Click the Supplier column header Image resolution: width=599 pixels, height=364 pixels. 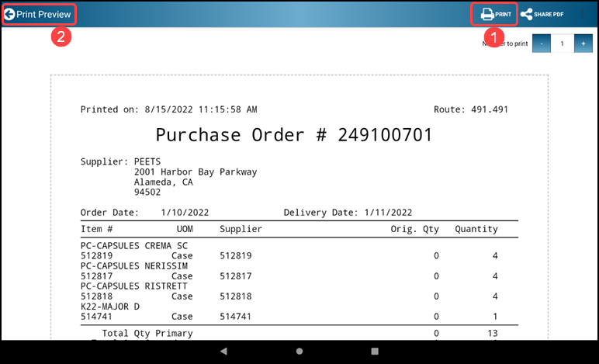point(241,229)
